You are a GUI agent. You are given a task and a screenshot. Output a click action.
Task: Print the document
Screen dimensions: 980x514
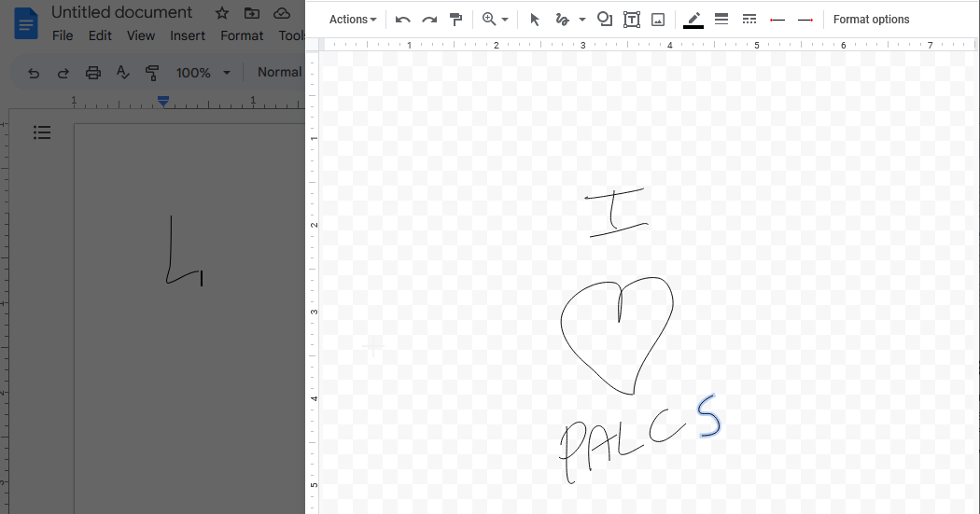click(x=93, y=73)
